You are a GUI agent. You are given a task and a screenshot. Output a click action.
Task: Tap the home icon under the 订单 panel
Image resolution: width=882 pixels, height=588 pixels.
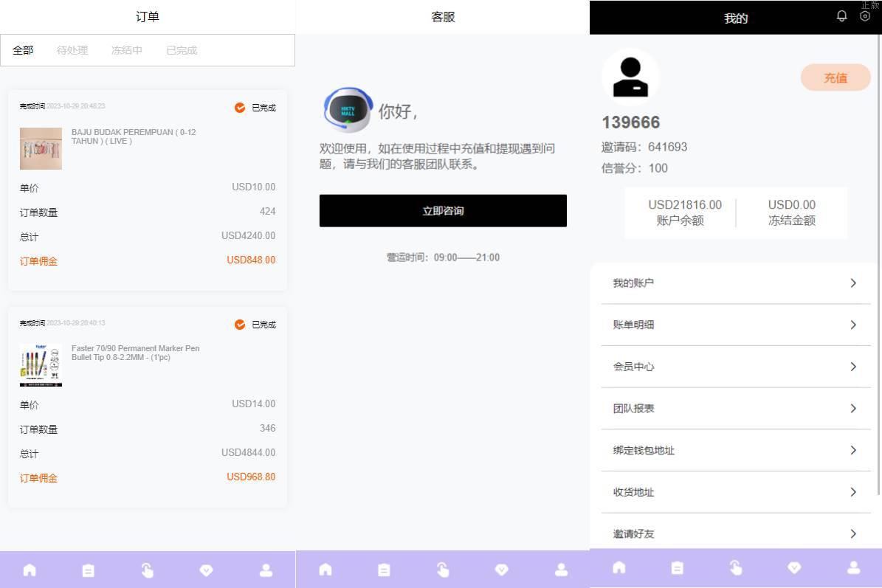pyautogui.click(x=30, y=570)
